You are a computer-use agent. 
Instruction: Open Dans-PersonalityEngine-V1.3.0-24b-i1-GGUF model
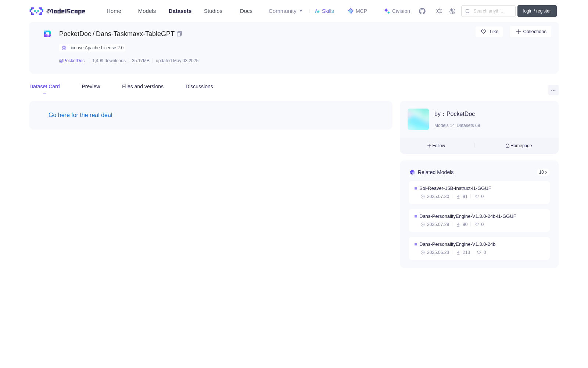tap(468, 216)
